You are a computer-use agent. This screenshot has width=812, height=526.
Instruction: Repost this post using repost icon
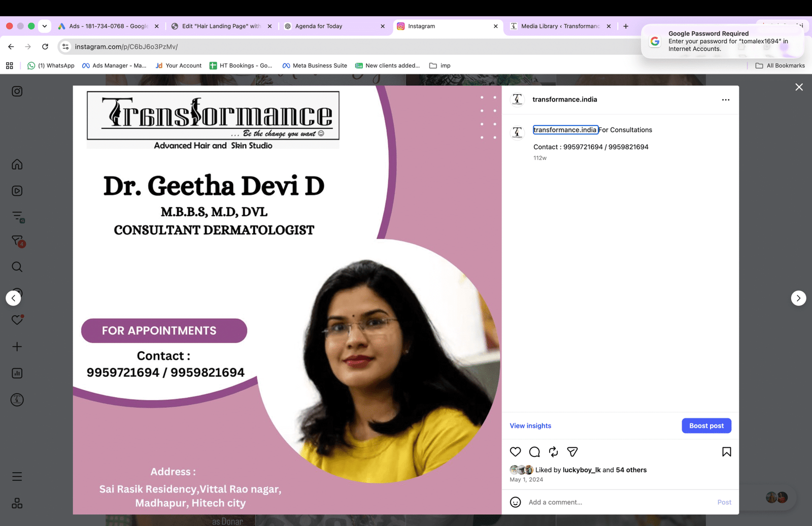(554, 452)
